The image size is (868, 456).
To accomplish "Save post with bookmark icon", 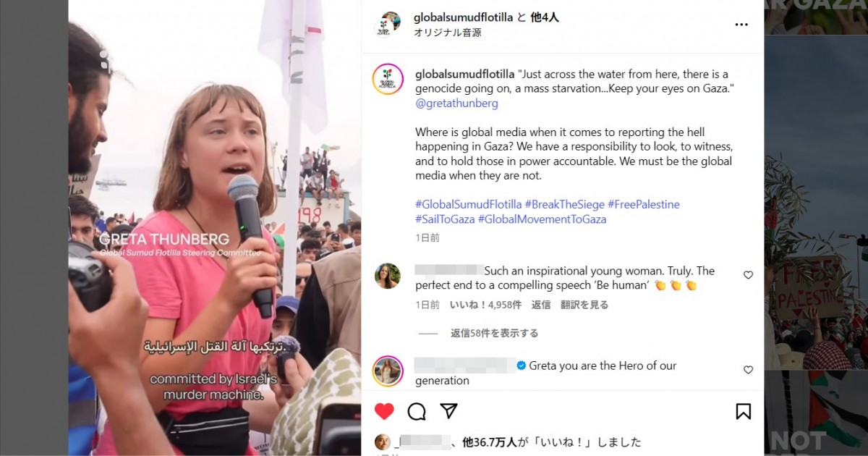I will [x=743, y=411].
